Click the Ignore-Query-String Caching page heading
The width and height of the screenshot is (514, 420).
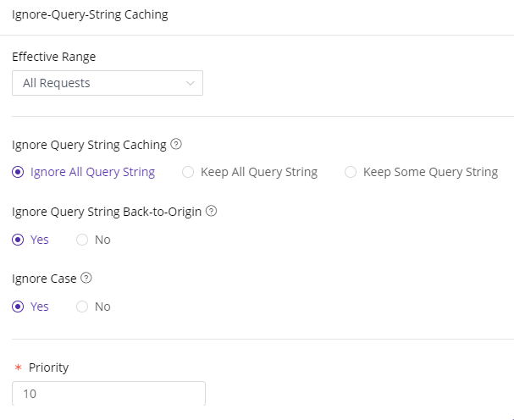[90, 14]
